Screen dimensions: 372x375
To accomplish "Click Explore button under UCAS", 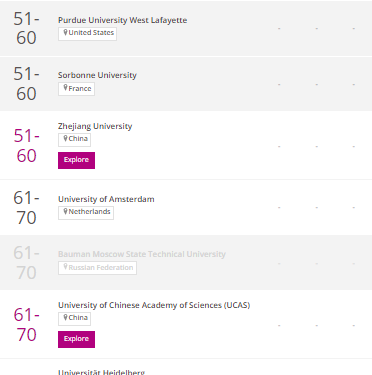I will (76, 339).
